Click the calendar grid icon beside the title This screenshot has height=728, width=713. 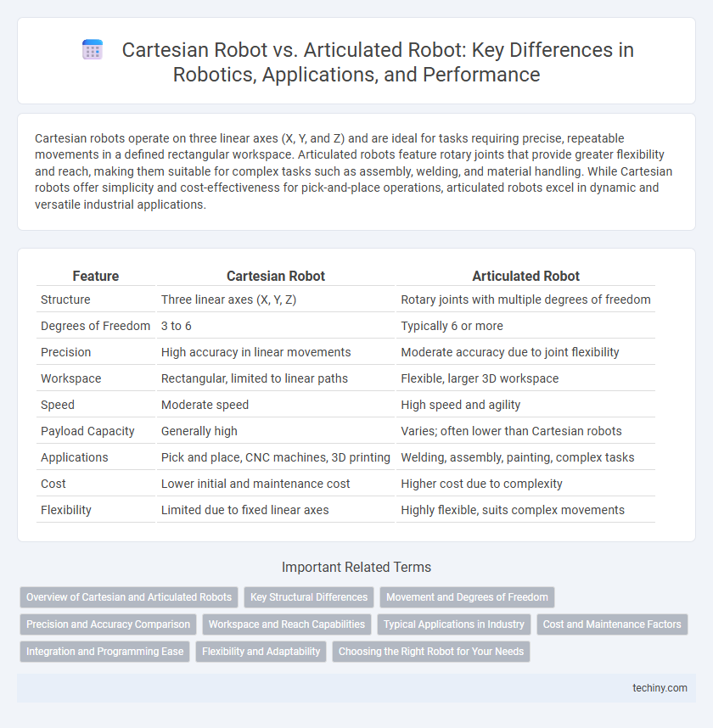point(93,50)
